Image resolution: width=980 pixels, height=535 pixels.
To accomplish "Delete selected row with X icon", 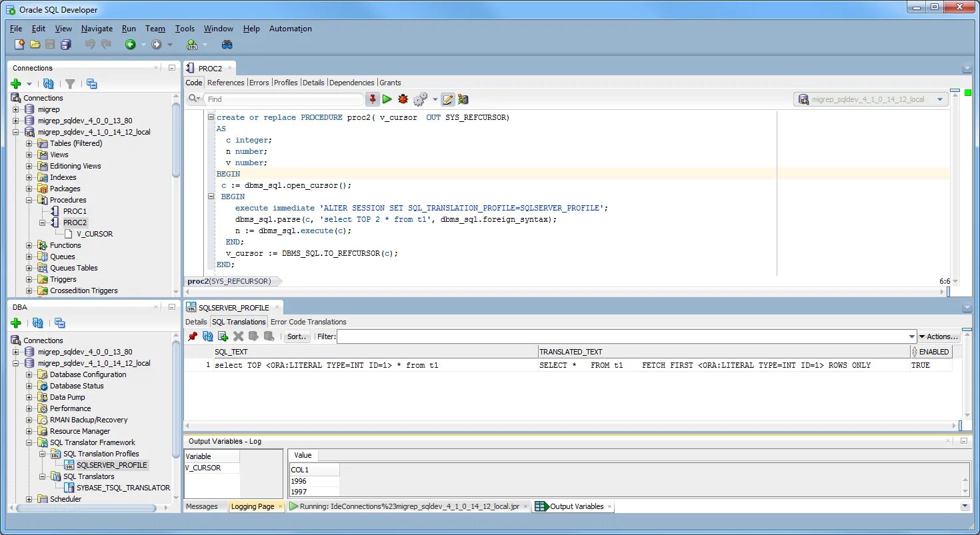I will [x=238, y=336].
